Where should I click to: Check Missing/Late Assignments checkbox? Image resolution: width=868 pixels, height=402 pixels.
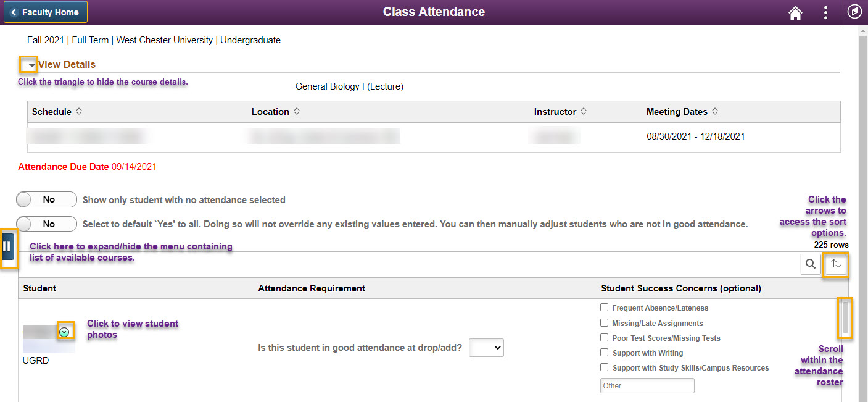[605, 323]
